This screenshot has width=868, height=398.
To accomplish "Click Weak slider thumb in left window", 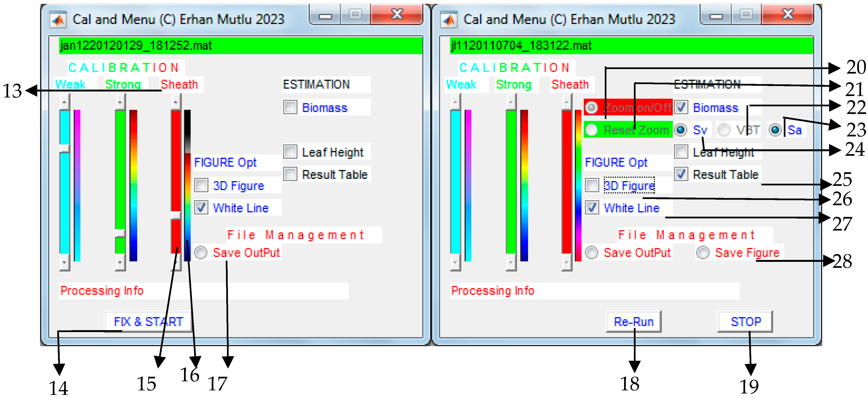I will 64,148.
